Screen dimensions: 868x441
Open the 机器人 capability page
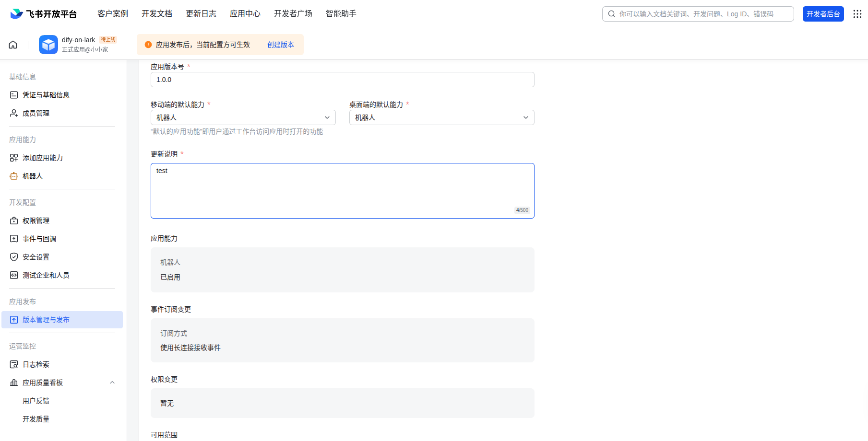[x=33, y=176]
